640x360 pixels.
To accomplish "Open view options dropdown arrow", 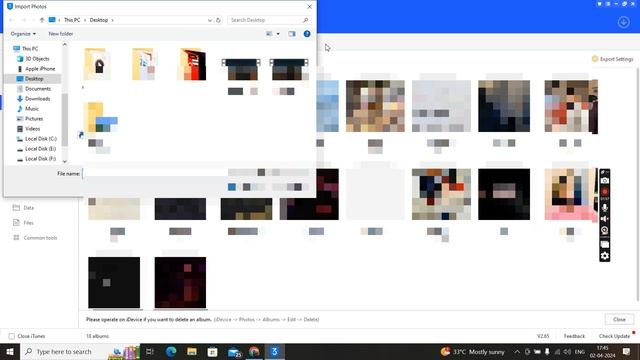I will 278,34.
